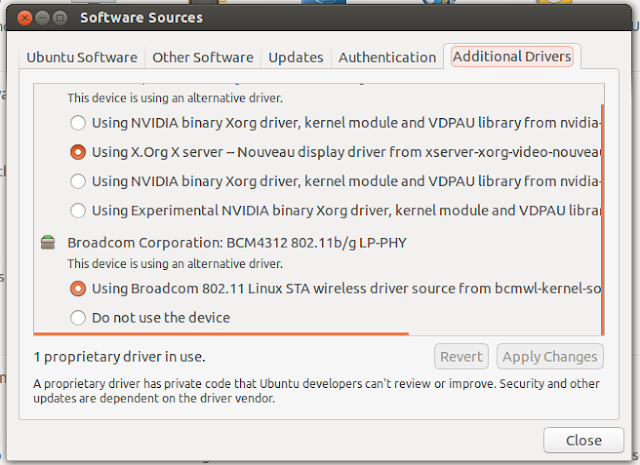
Task: Open the Other Software tab
Action: pos(203,57)
